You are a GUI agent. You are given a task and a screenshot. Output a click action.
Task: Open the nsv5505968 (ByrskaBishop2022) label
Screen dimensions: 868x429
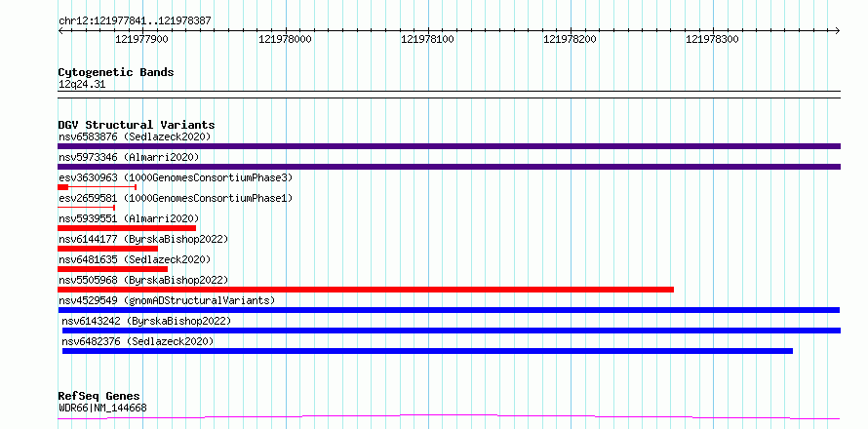click(x=143, y=280)
